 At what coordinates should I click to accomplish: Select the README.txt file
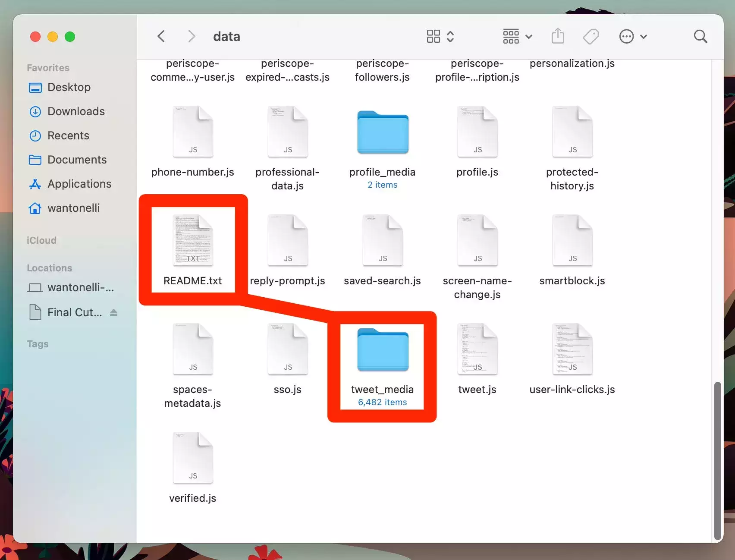(x=193, y=241)
